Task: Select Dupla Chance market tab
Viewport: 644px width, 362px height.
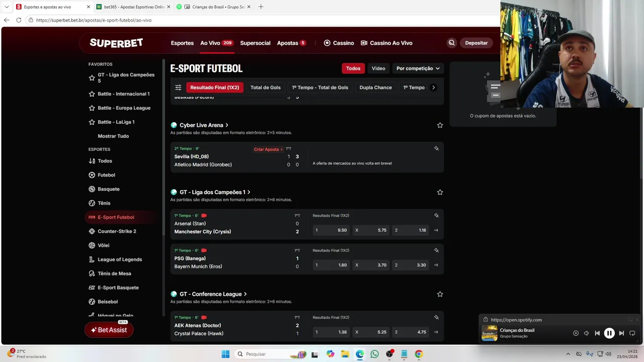Action: (x=375, y=87)
